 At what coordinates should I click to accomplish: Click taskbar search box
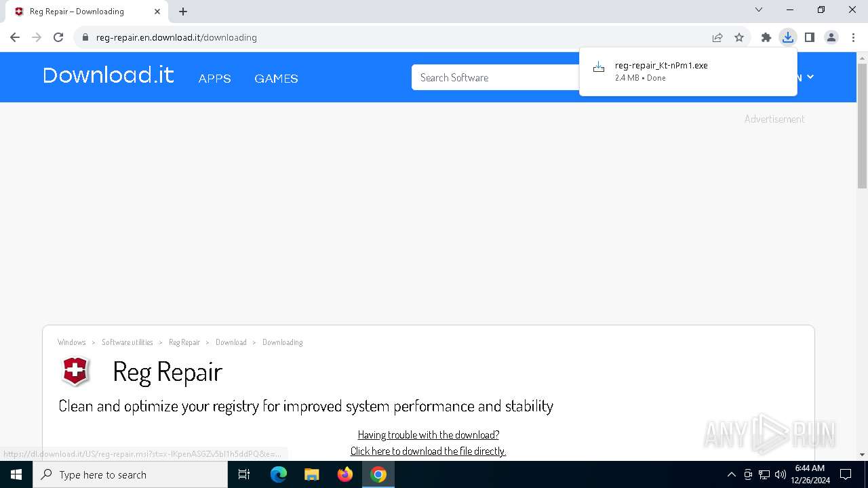point(130,474)
